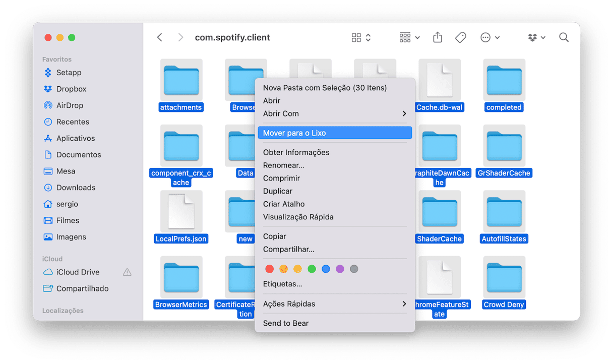Screen dimensions: 613x364
Task: Choose Duplicar in the context menu
Action: [x=335, y=191]
